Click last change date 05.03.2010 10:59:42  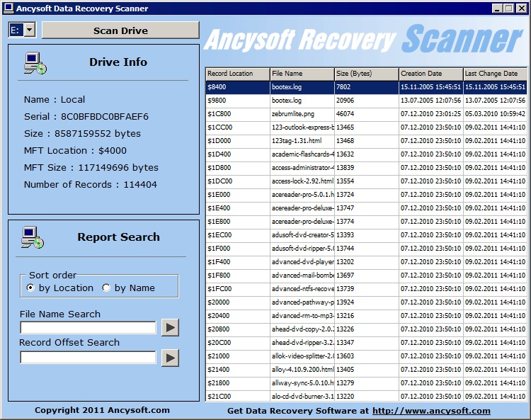[495, 114]
